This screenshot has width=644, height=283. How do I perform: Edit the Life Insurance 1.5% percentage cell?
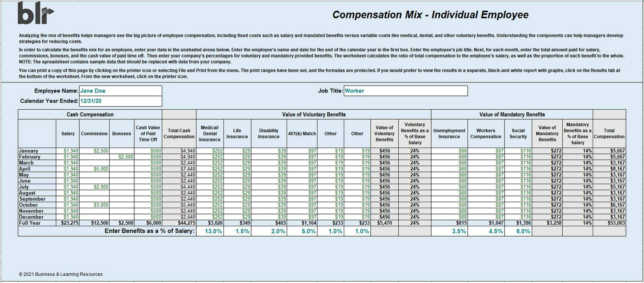pyautogui.click(x=237, y=231)
